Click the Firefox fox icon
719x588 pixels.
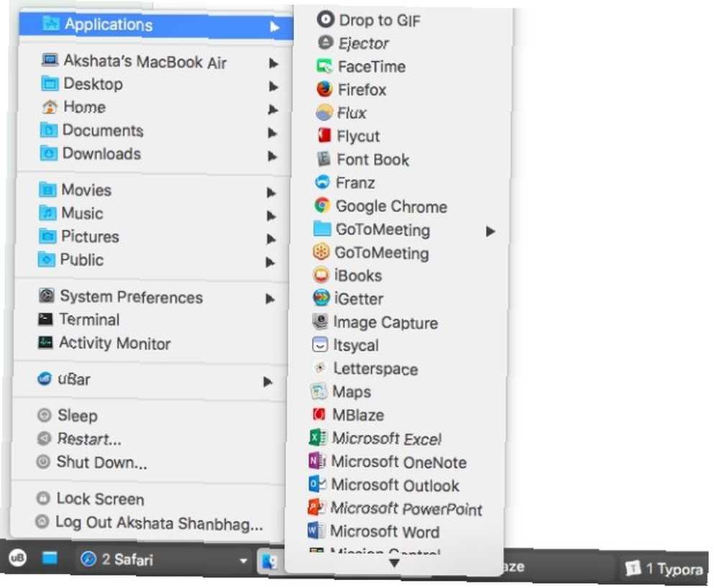[324, 89]
